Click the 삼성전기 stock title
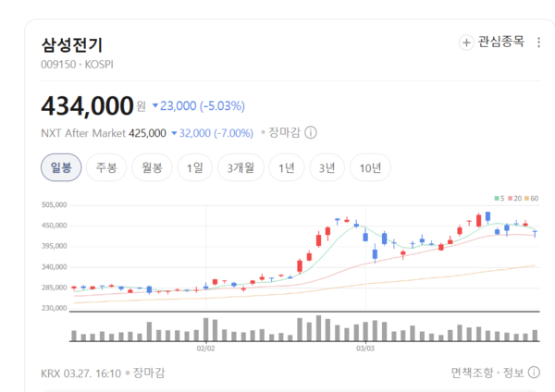This screenshot has width=555, height=392. (72, 45)
